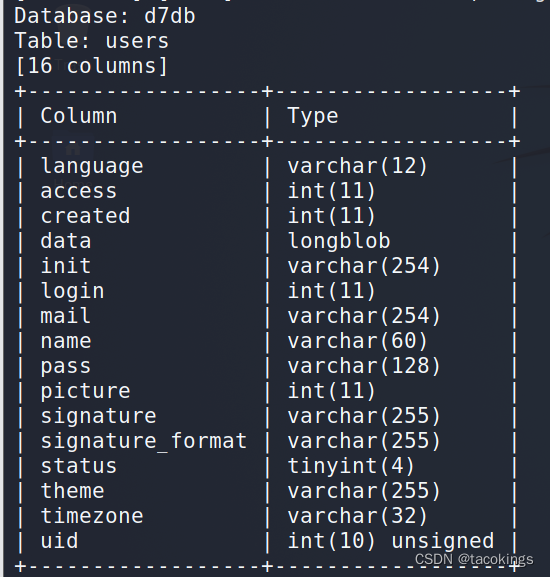This screenshot has height=577, width=550.
Task: Click the 'longblob' type value
Action: (339, 241)
